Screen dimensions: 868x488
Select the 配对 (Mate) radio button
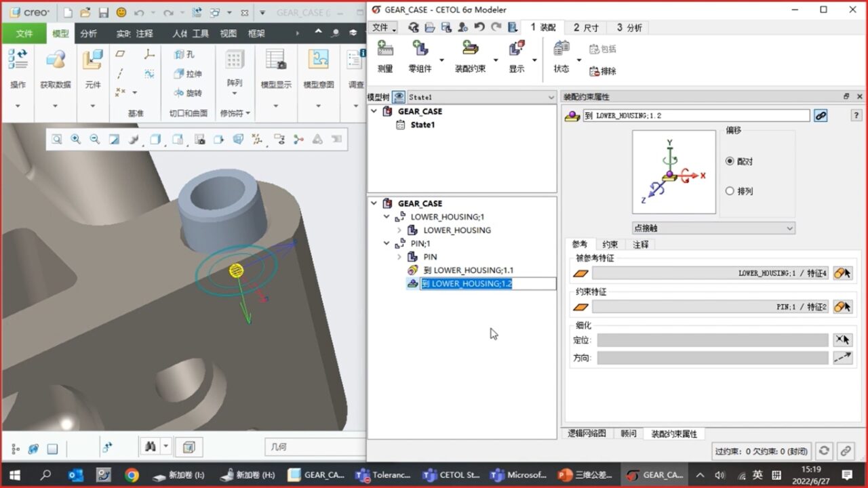(730, 161)
